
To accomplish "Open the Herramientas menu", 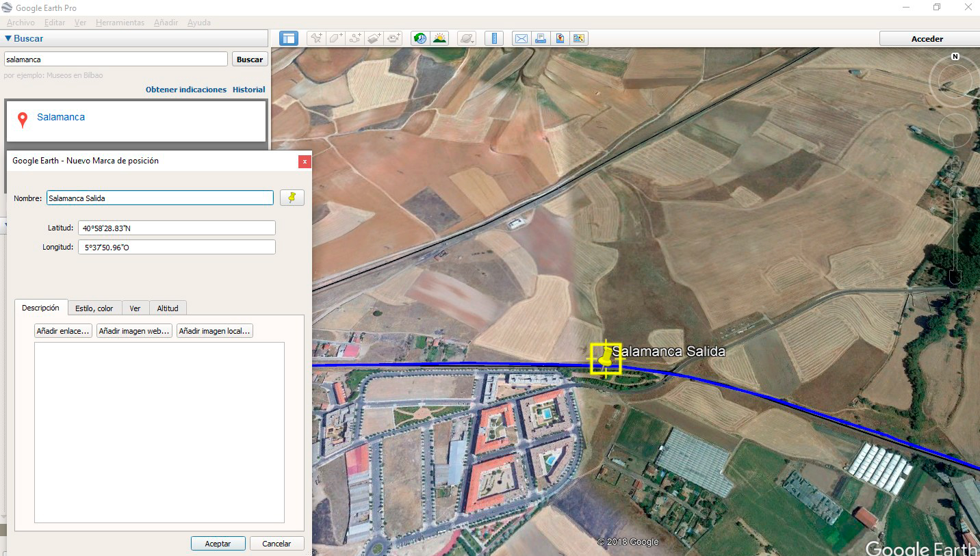I will click(120, 23).
